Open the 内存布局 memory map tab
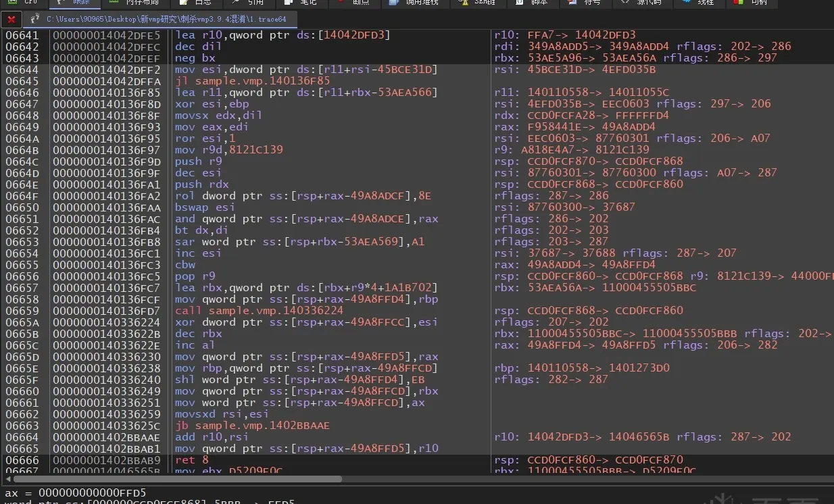 pos(135,3)
